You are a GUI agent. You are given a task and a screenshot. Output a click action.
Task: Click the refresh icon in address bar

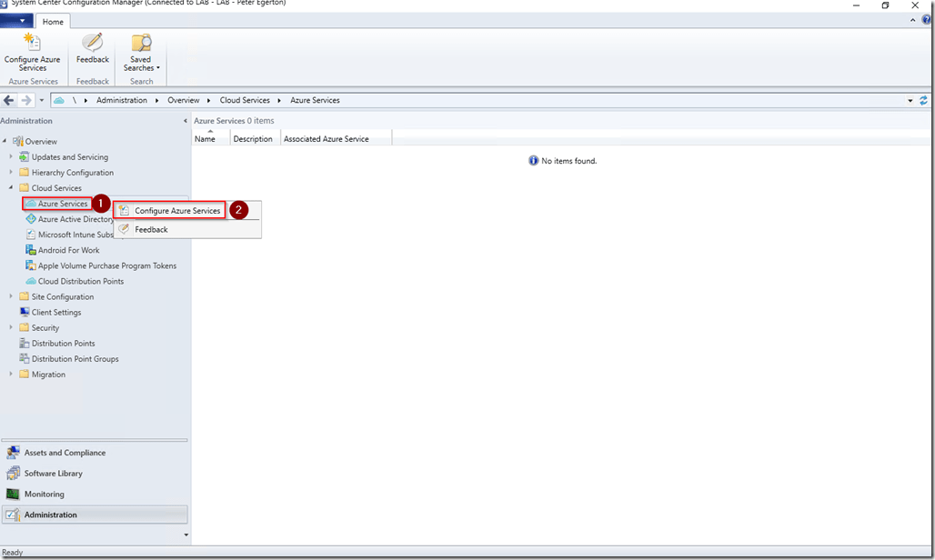pos(924,100)
